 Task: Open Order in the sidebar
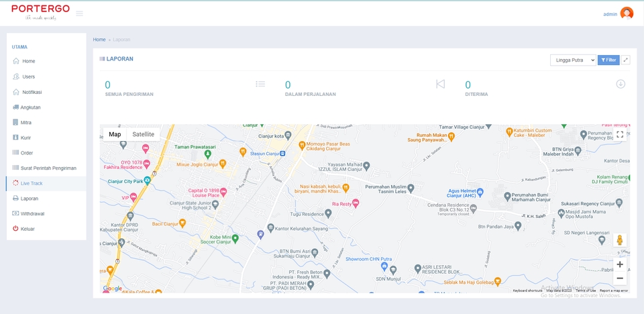46,153
